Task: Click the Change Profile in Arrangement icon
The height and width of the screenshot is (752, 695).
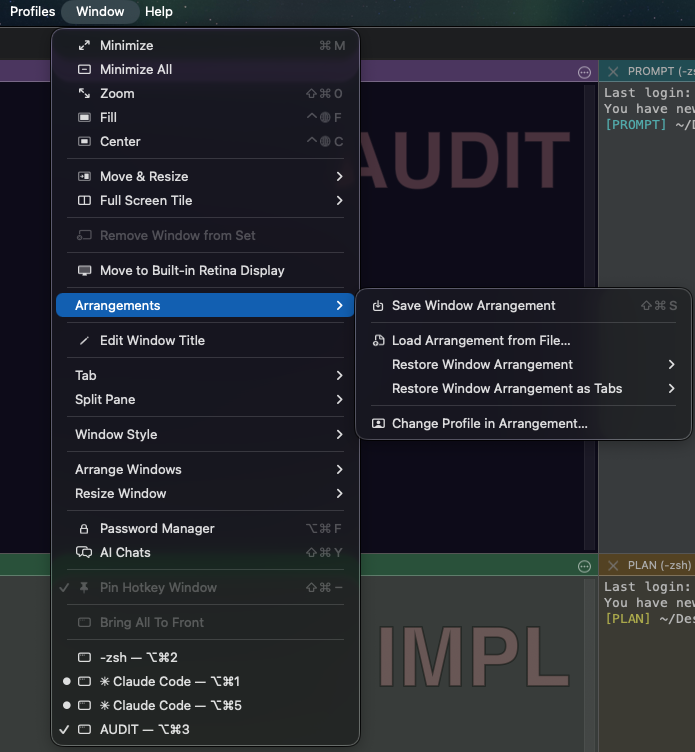Action: click(x=378, y=423)
